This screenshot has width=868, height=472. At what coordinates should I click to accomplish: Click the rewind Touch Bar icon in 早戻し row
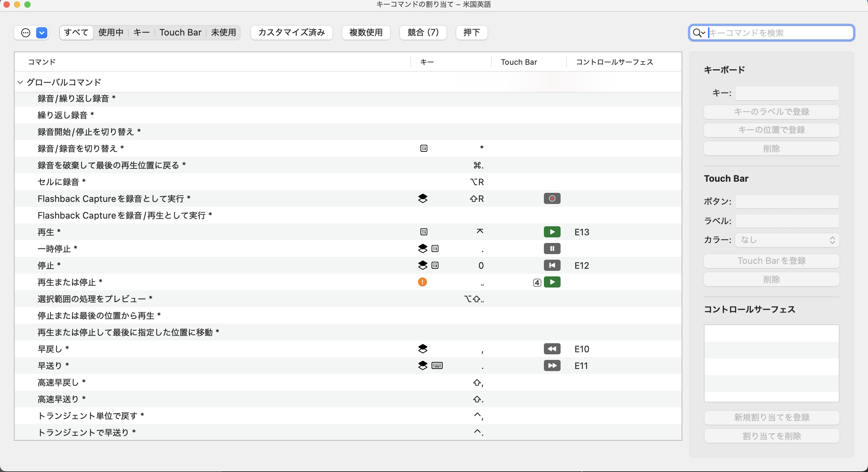click(x=552, y=349)
